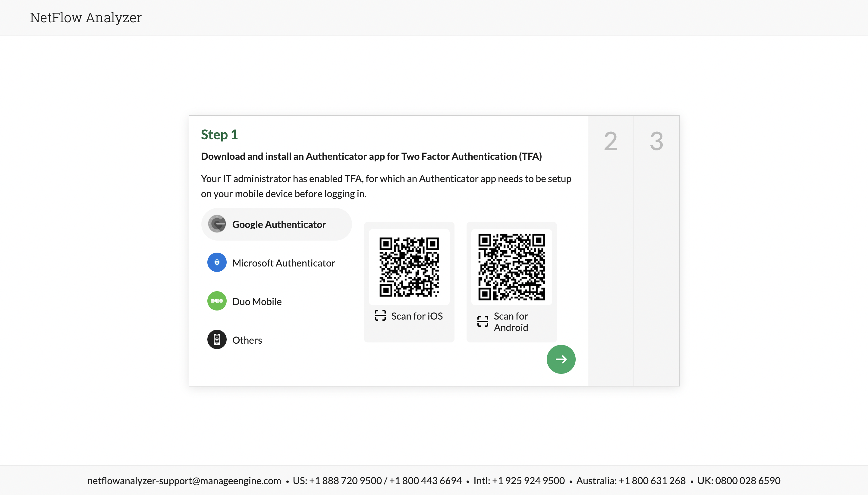Click the Google Authenticator icon

point(217,224)
